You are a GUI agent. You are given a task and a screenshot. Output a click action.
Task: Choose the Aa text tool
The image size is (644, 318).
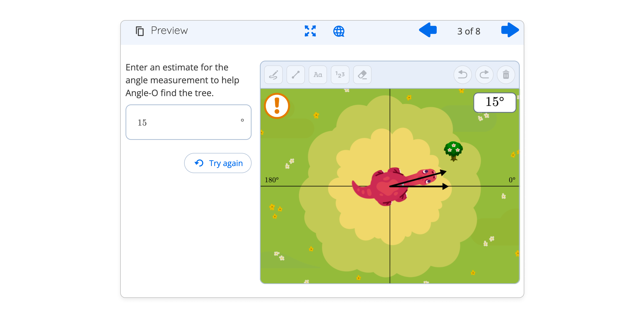[x=318, y=75]
